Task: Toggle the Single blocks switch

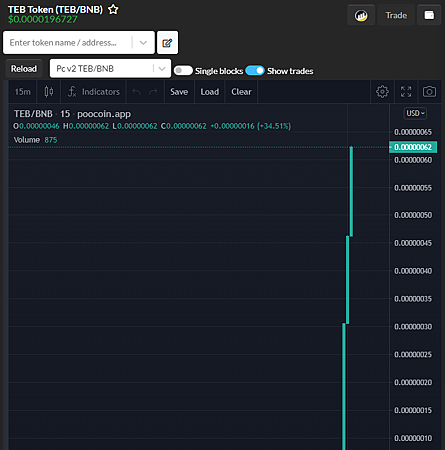Action: pyautogui.click(x=183, y=71)
